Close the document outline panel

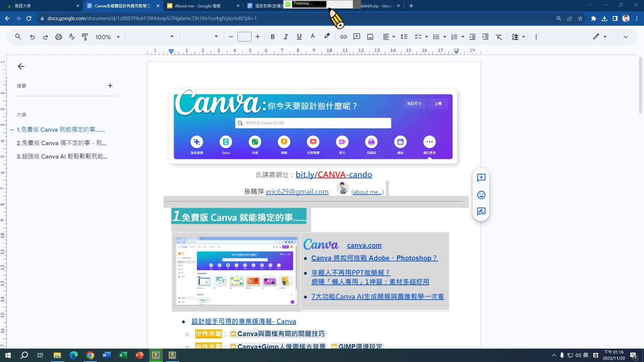21,66
